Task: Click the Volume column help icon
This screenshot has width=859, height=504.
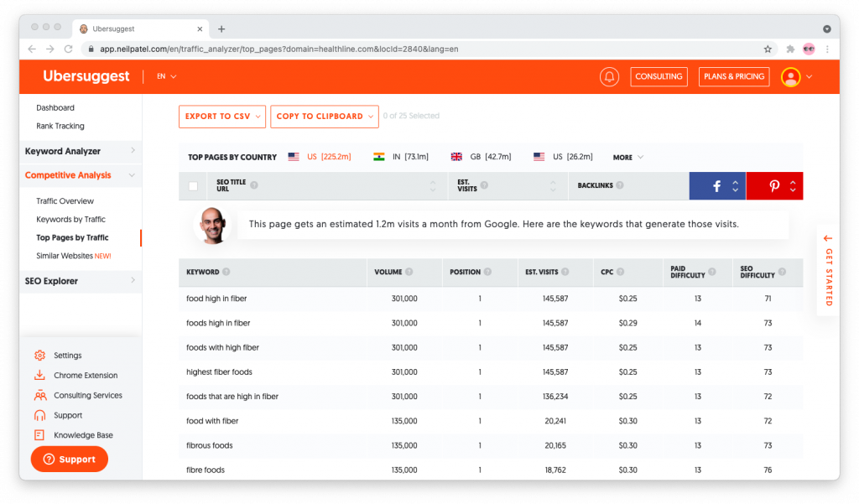Action: coord(409,272)
